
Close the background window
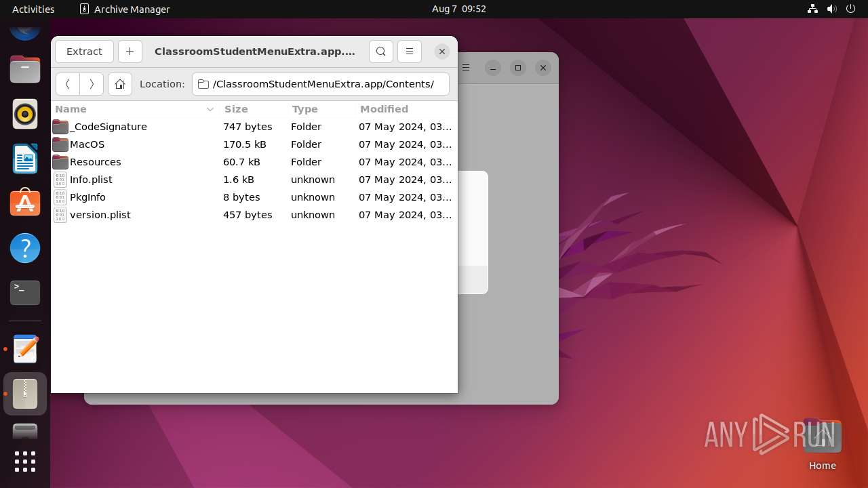[542, 68]
